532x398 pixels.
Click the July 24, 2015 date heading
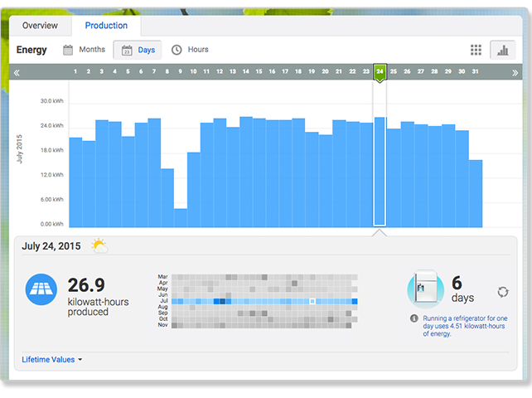click(51, 246)
